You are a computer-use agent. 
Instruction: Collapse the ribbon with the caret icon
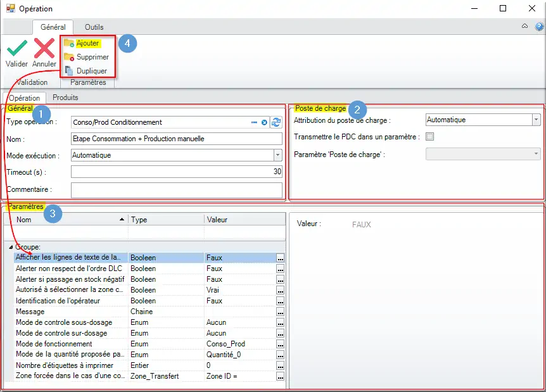524,26
